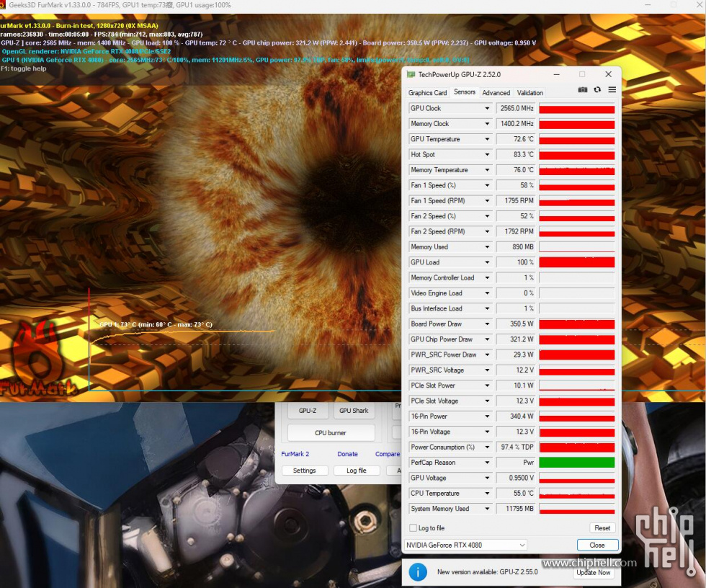Expand the PCIe Slot Voltage dropdown
The image size is (706, 588).
[487, 401]
